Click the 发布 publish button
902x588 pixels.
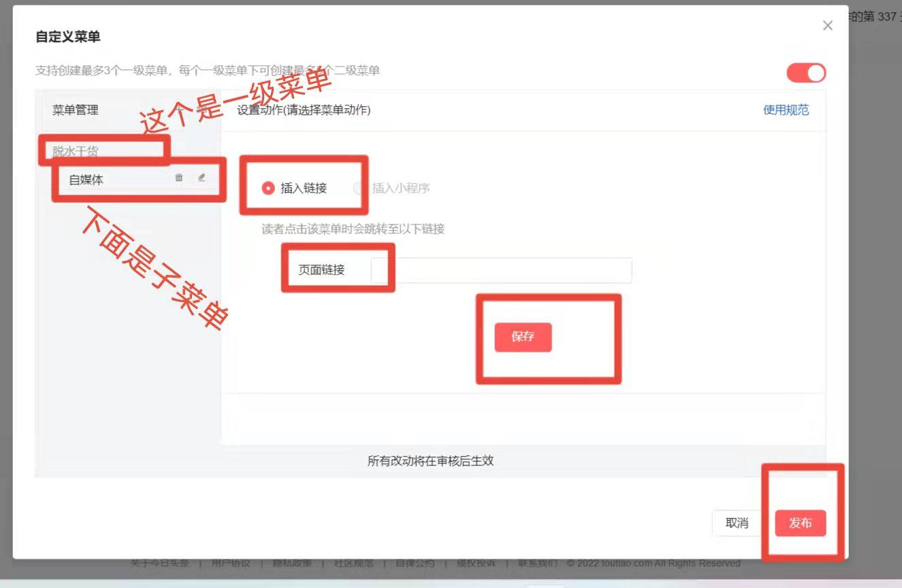point(801,523)
